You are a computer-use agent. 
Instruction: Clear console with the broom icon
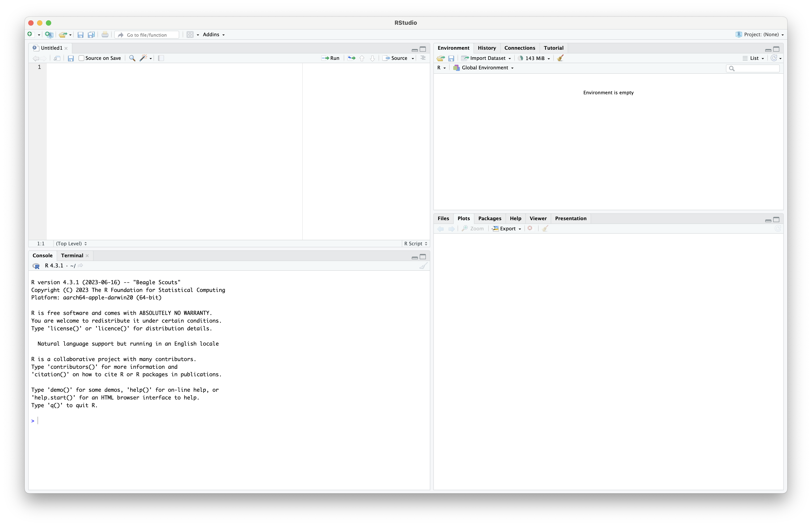tap(423, 266)
